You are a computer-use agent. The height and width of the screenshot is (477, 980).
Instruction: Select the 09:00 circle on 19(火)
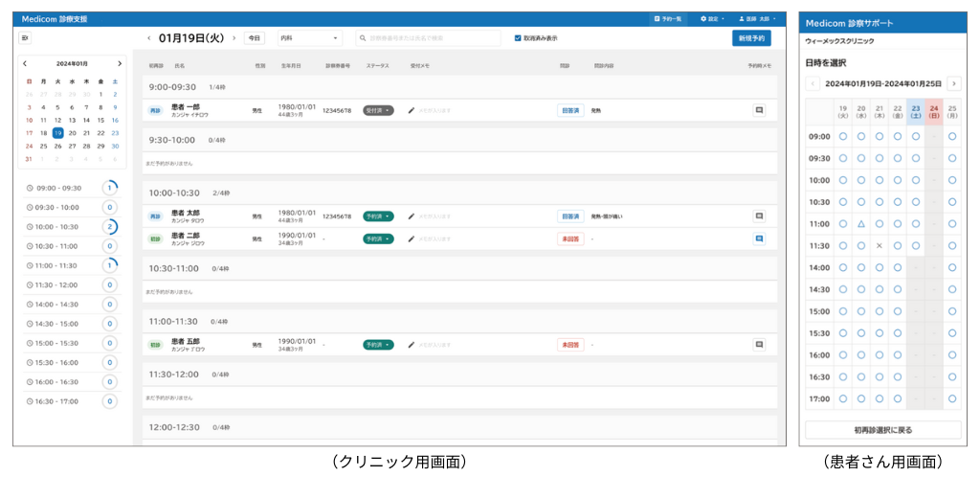[842, 136]
